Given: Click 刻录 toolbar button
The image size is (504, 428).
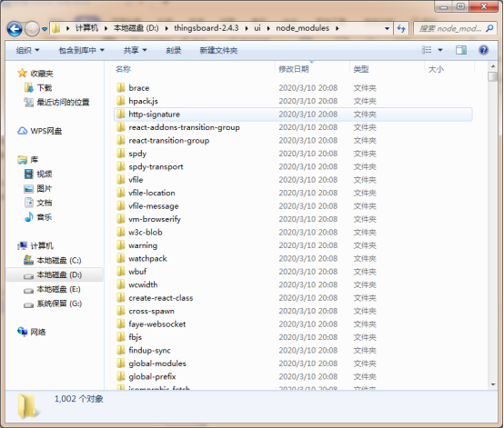Looking at the screenshot, I should [x=174, y=50].
